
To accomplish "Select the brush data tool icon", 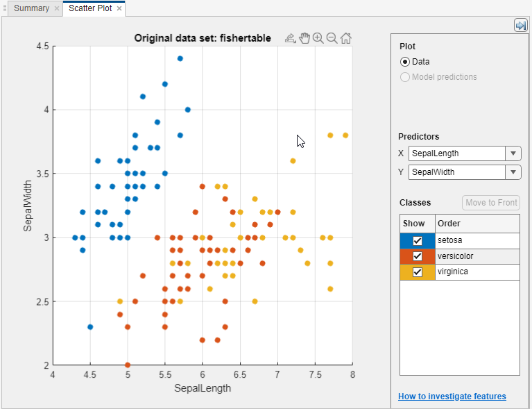I will pos(291,38).
